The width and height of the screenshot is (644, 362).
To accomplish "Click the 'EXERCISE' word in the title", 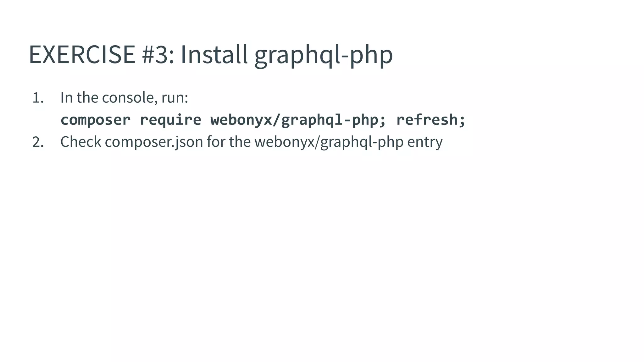I will pos(82,55).
